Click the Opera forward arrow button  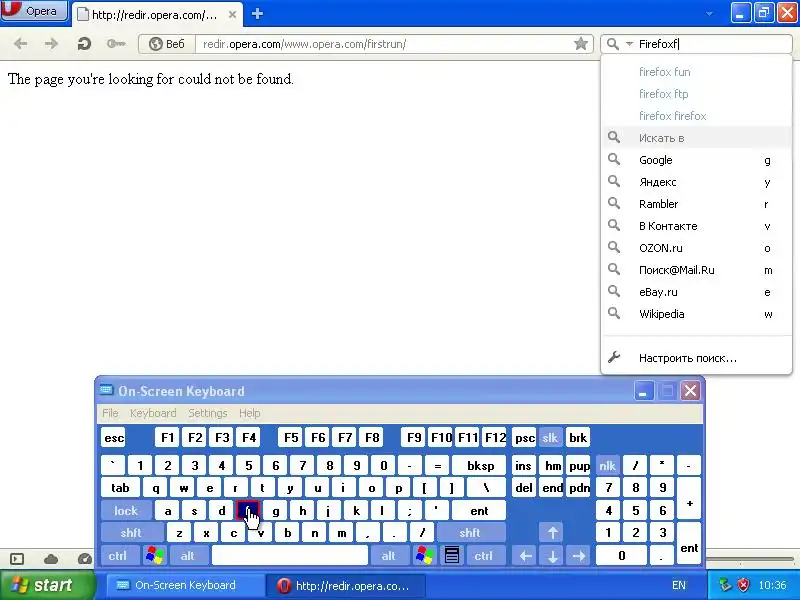point(51,44)
